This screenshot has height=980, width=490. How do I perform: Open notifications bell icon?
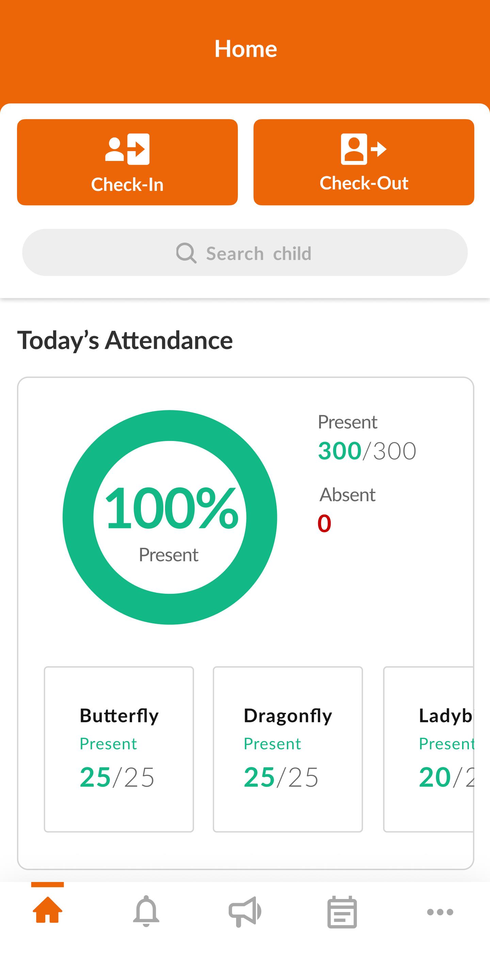click(x=146, y=911)
